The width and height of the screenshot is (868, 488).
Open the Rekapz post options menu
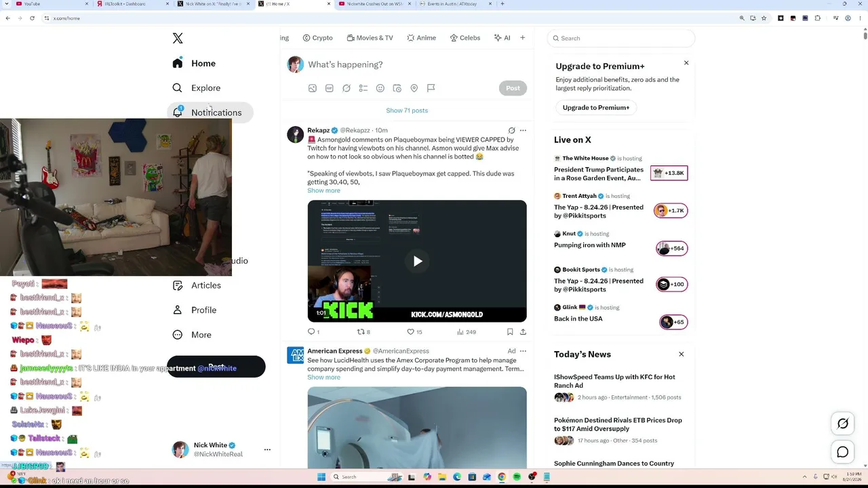(523, 131)
